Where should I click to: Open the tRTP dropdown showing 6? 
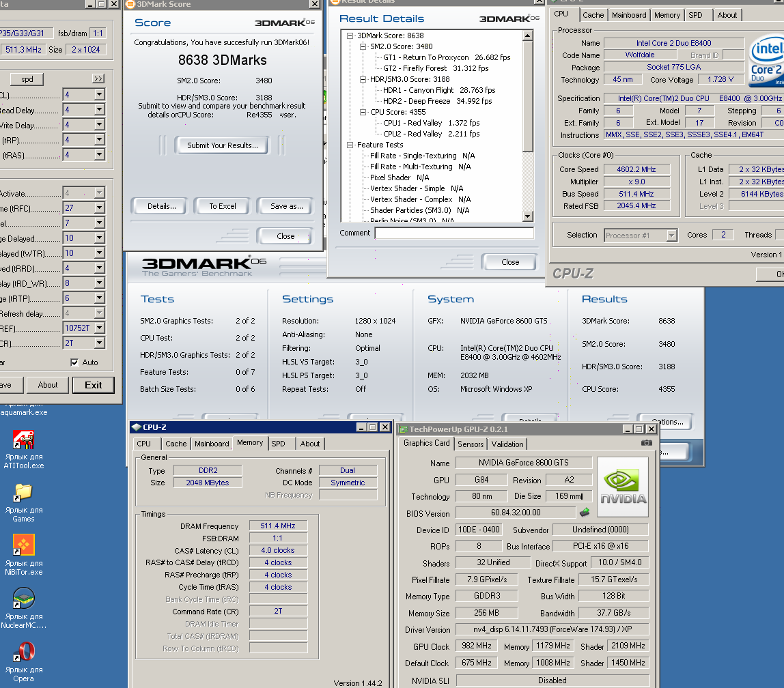tap(99, 298)
